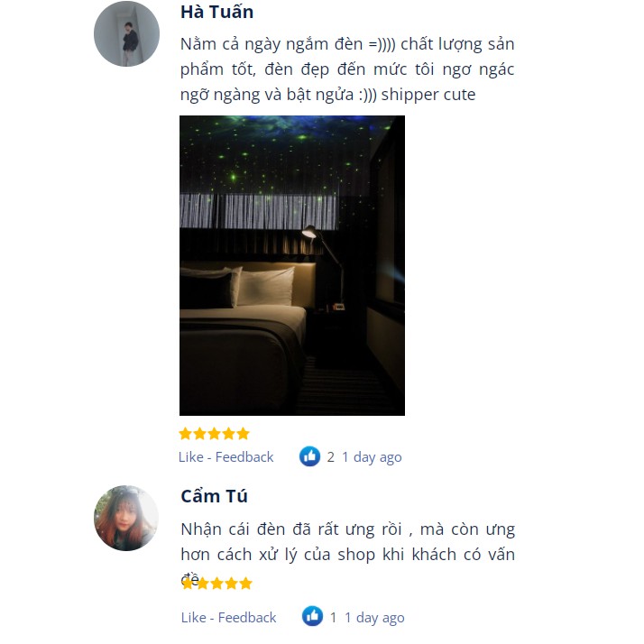Open Feedback on Cẩm Tú's review
The image size is (644, 644).
point(247,617)
